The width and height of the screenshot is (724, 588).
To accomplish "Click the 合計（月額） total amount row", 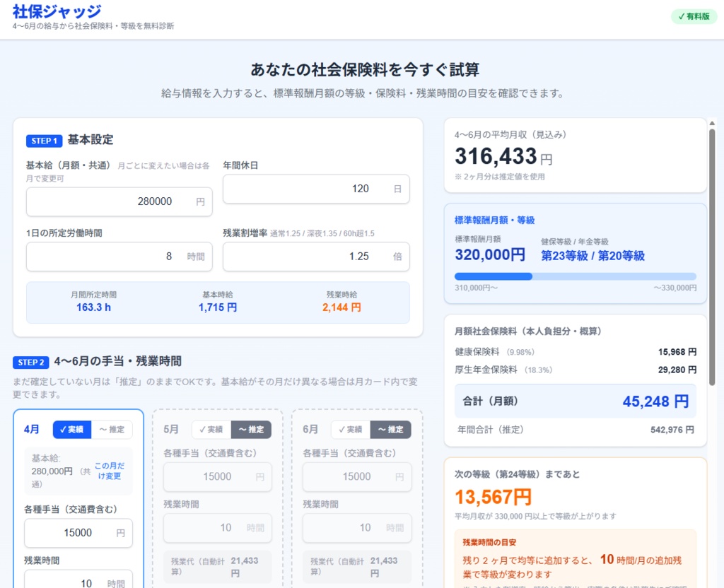I will pyautogui.click(x=574, y=401).
